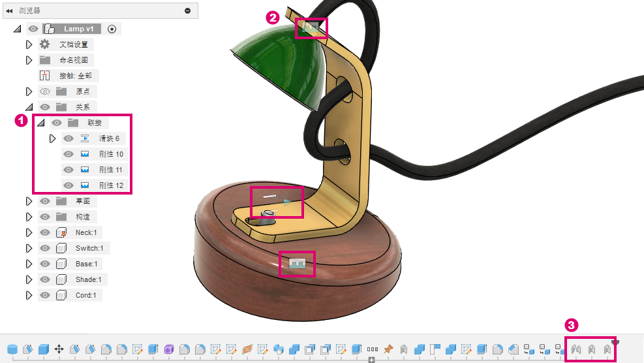Click the contact set icon in browser
The height and width of the screenshot is (363, 644).
[45, 76]
